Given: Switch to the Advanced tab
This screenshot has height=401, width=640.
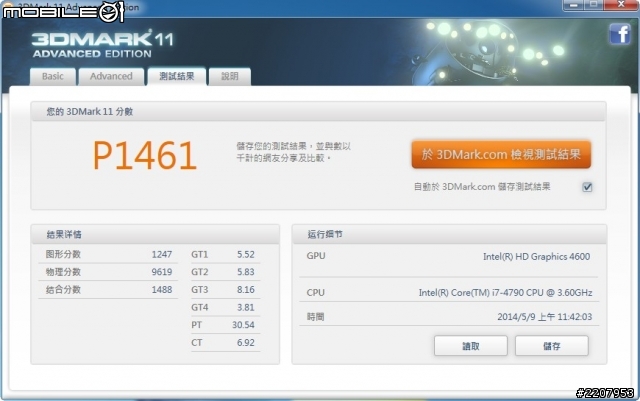Looking at the screenshot, I should 111,76.
